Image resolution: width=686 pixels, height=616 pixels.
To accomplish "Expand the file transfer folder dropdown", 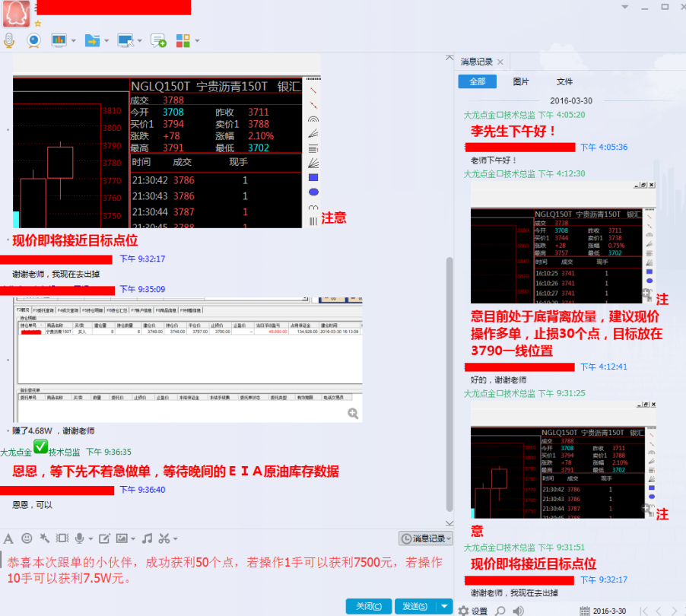I will (x=106, y=41).
